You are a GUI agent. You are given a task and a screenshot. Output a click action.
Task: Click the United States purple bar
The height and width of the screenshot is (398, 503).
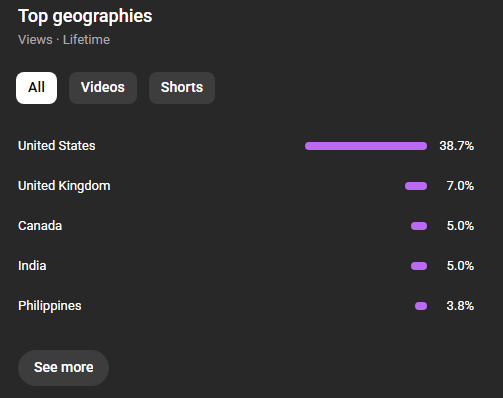pyautogui.click(x=366, y=146)
